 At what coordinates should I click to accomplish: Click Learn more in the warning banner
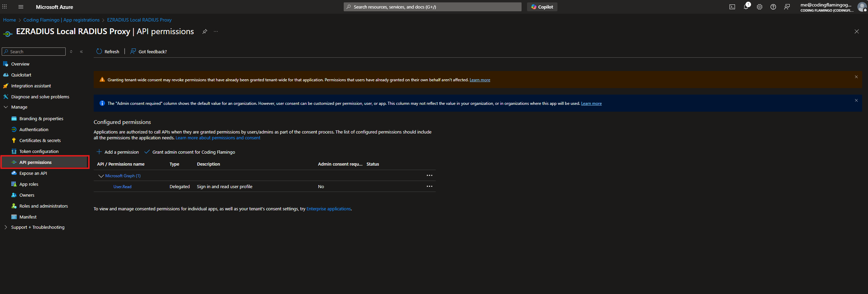[480, 80]
